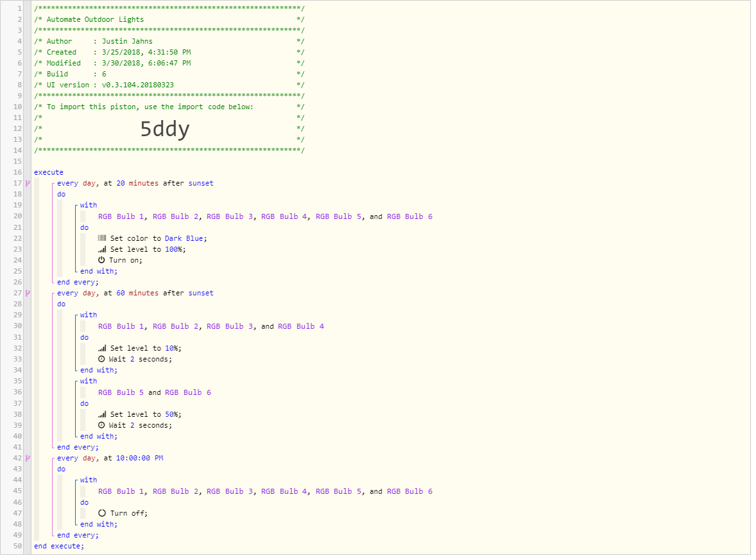The width and height of the screenshot is (756, 560).
Task: Select the Dark Blue color value
Action: (x=185, y=240)
